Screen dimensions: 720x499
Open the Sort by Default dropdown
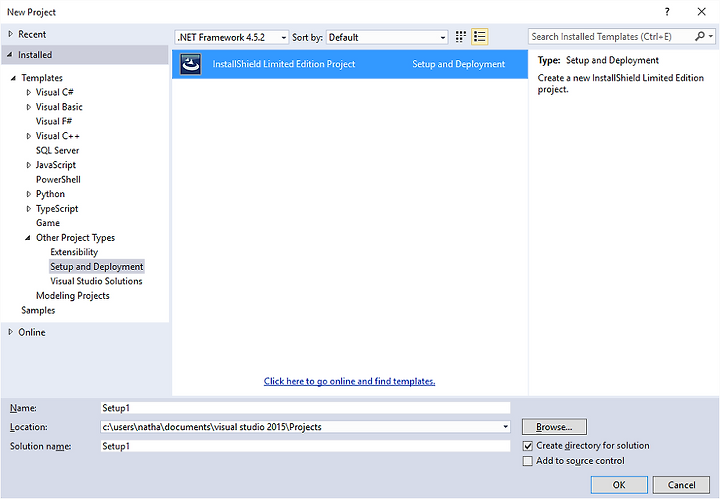coord(387,37)
